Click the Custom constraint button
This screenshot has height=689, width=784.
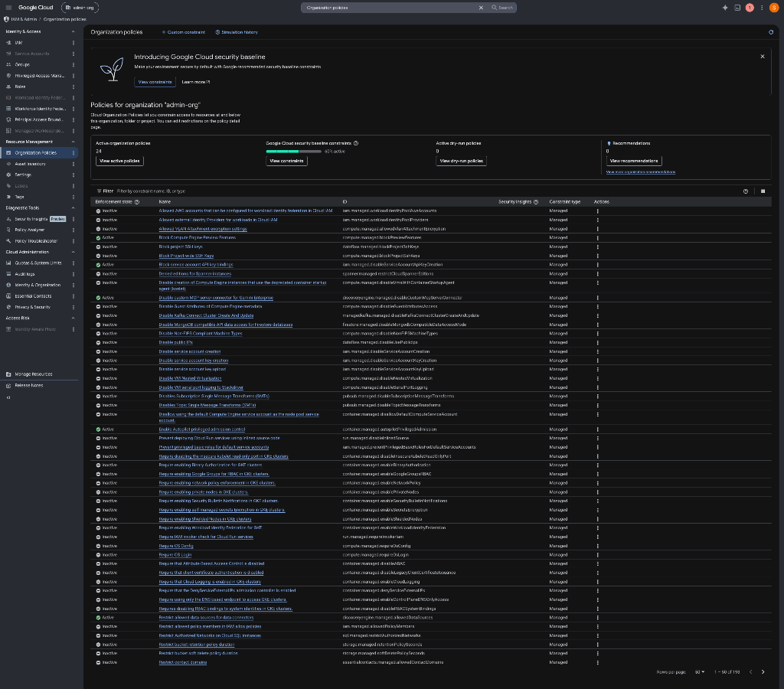tap(183, 32)
